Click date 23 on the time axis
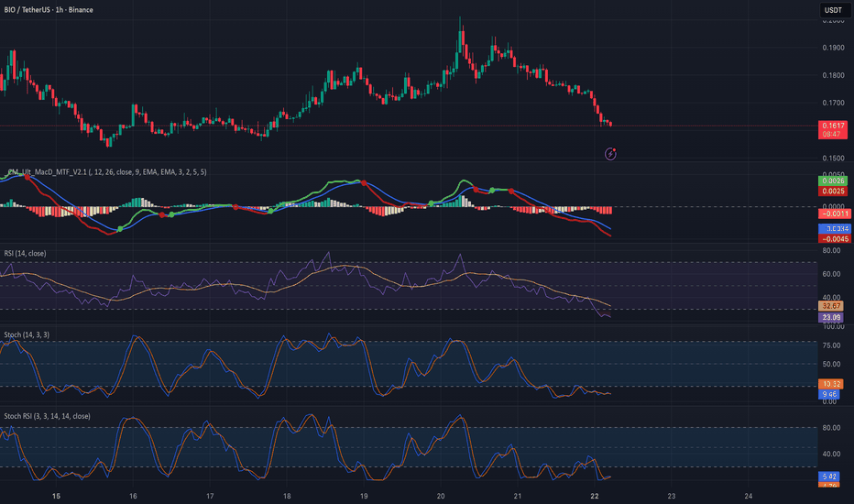Viewport: 854px width, 504px height. click(x=672, y=496)
